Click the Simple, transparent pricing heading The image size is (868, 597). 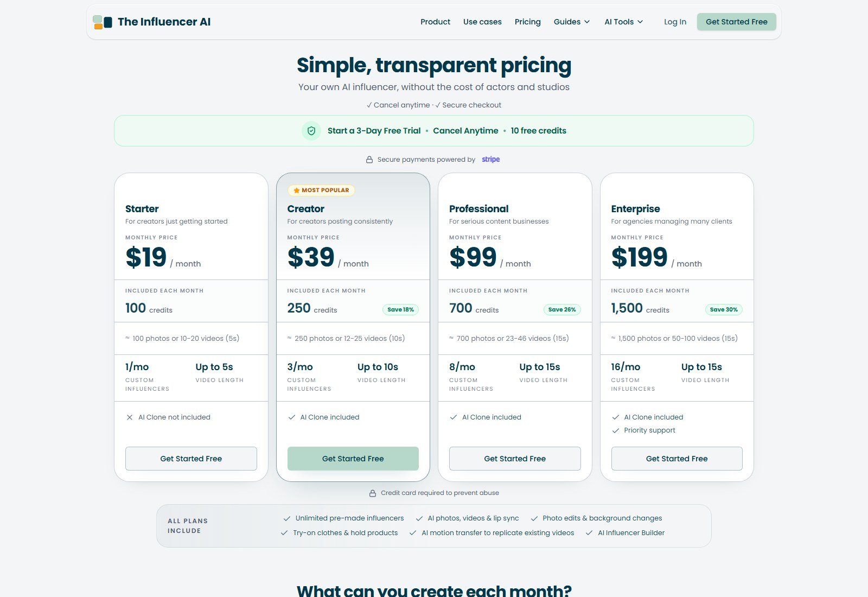coord(434,65)
